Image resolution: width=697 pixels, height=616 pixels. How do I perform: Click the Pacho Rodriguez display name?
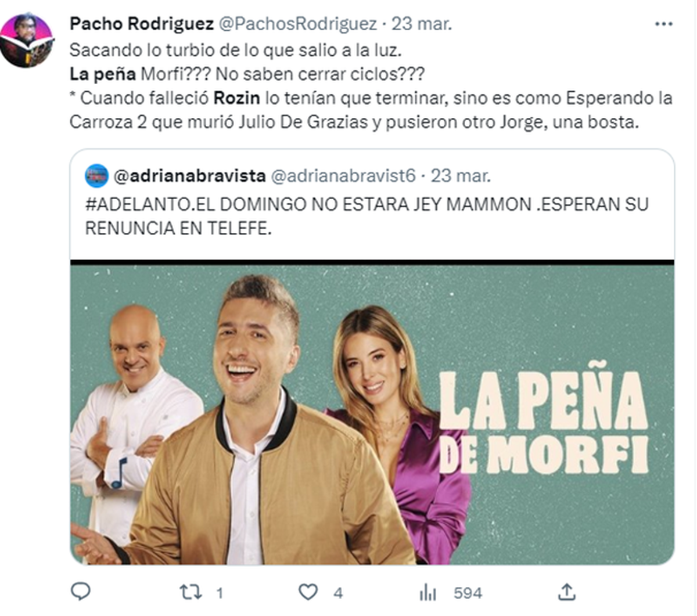(x=142, y=24)
